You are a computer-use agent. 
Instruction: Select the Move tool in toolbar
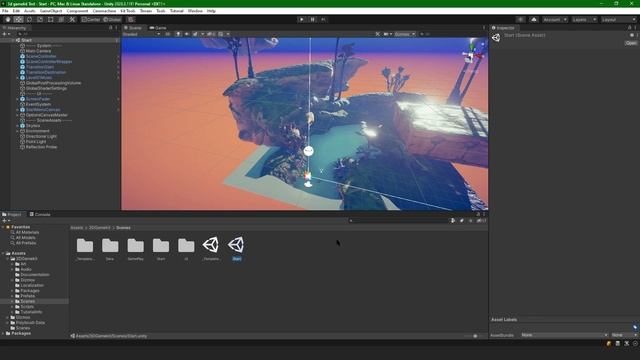click(x=18, y=20)
